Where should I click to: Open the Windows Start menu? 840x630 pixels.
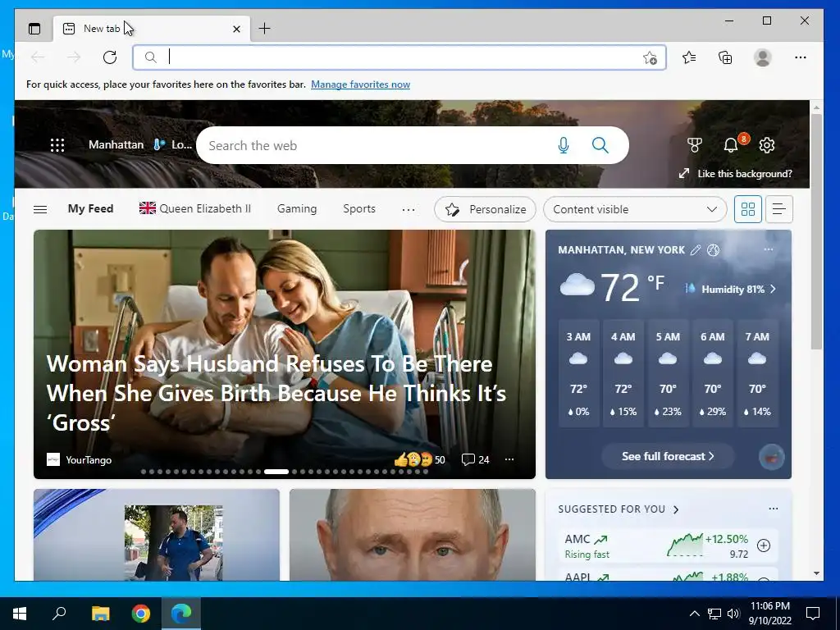[20, 614]
